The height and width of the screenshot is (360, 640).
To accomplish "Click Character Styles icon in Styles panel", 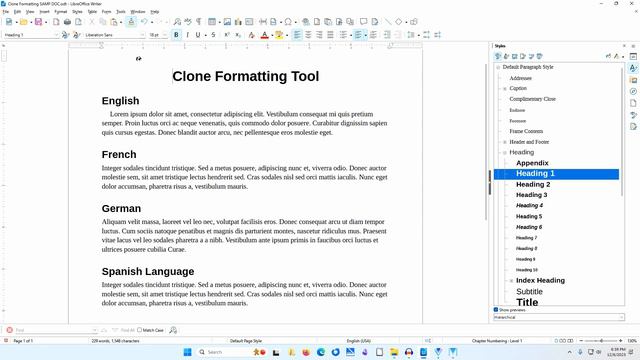I will click(506, 56).
